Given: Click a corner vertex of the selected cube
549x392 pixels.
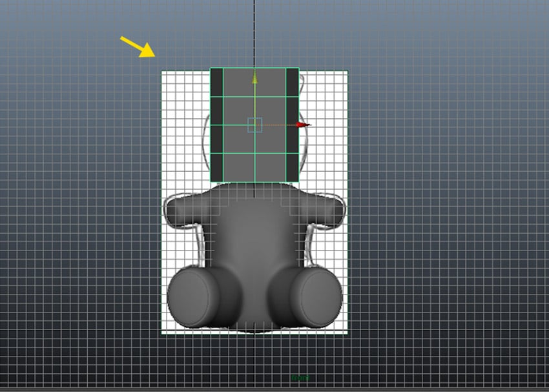Looking at the screenshot, I should [x=211, y=66].
